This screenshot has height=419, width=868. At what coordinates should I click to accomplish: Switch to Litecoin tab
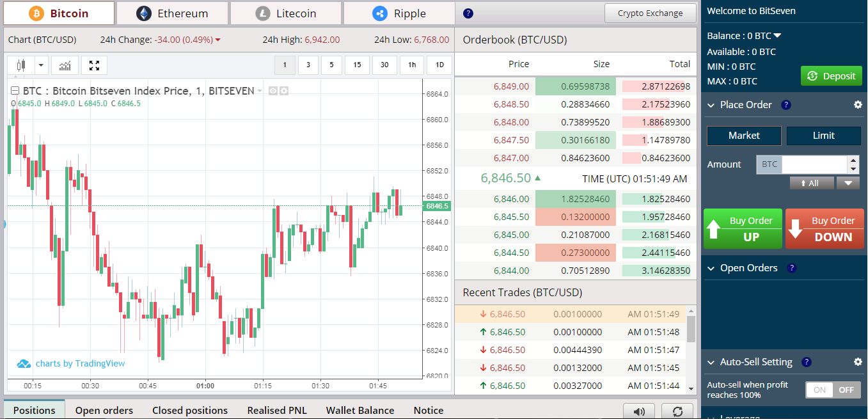tap(286, 13)
